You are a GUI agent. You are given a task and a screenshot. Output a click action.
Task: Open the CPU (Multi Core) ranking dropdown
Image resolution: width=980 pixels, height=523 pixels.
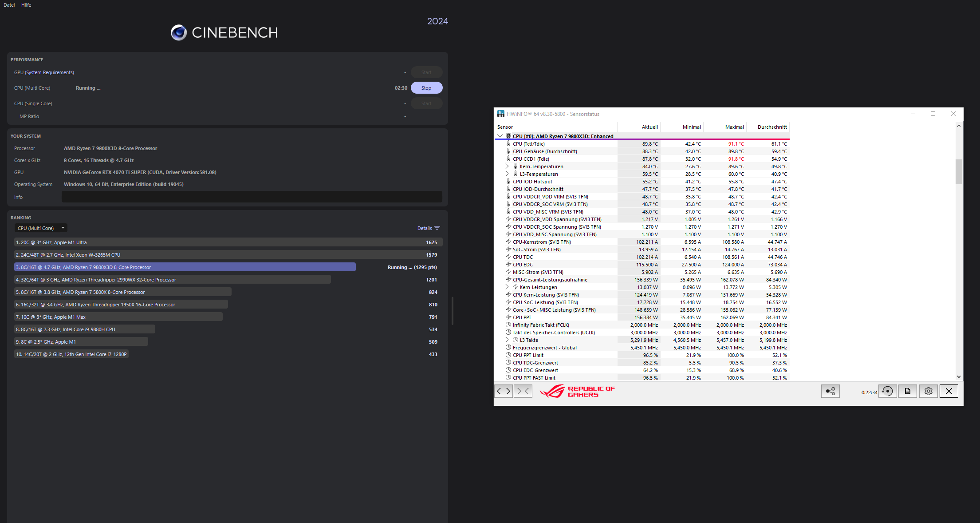click(x=41, y=228)
